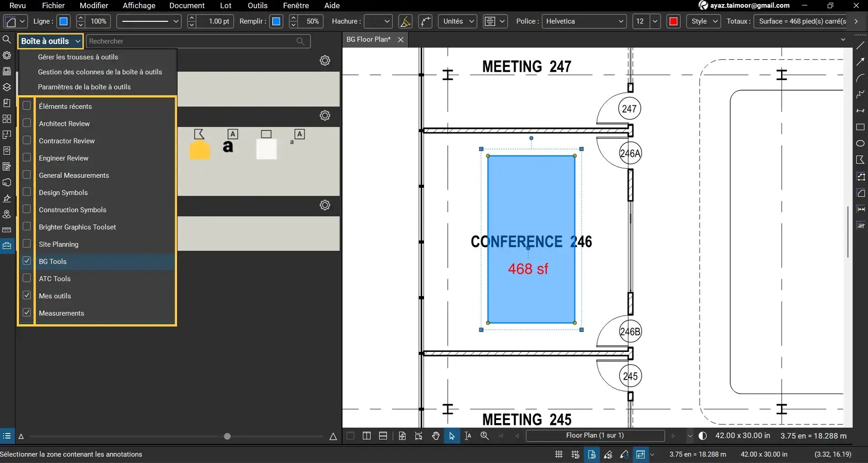Image resolution: width=868 pixels, height=463 pixels.
Task: Open the Layers panel in the left sidebar
Action: (7, 87)
